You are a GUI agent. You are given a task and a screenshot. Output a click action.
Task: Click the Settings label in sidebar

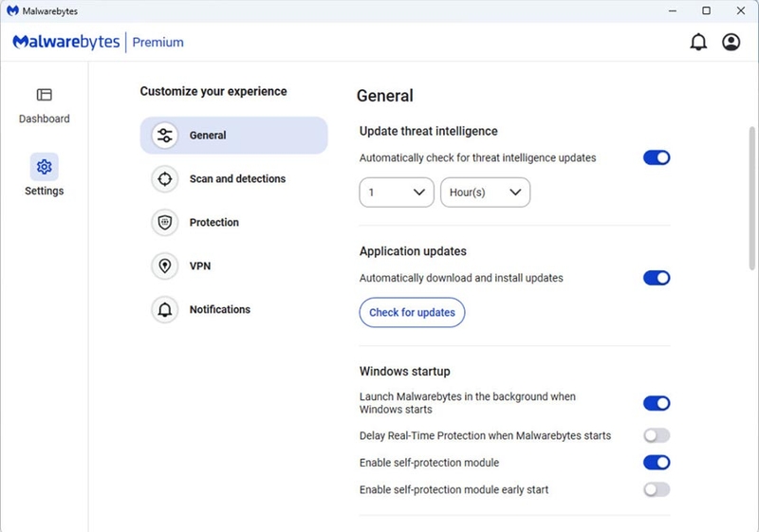point(44,191)
